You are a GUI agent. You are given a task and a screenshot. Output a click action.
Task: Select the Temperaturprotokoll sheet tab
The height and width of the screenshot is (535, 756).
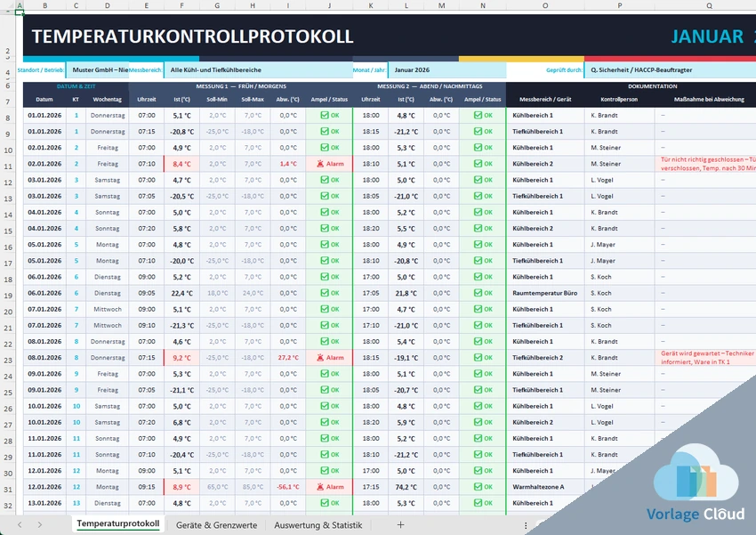(117, 523)
